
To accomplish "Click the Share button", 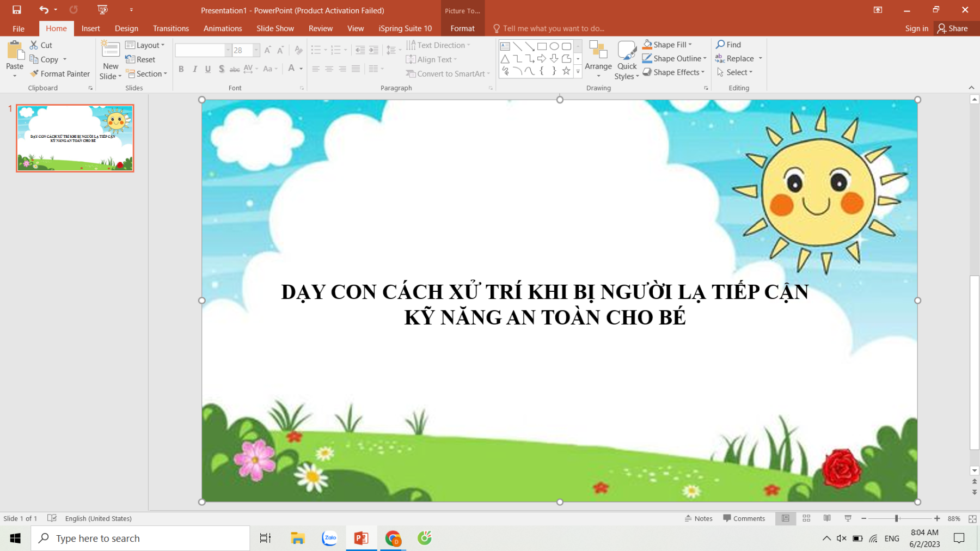I will (952, 28).
